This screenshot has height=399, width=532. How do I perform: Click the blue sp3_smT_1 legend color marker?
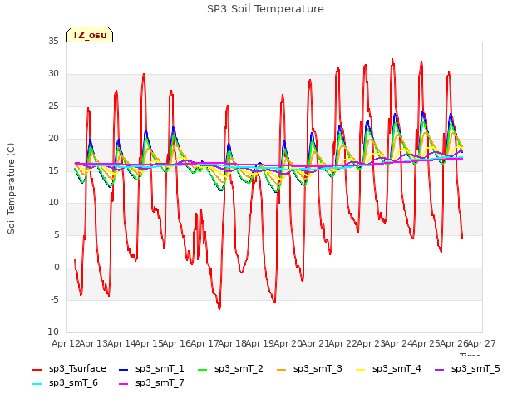(124, 369)
